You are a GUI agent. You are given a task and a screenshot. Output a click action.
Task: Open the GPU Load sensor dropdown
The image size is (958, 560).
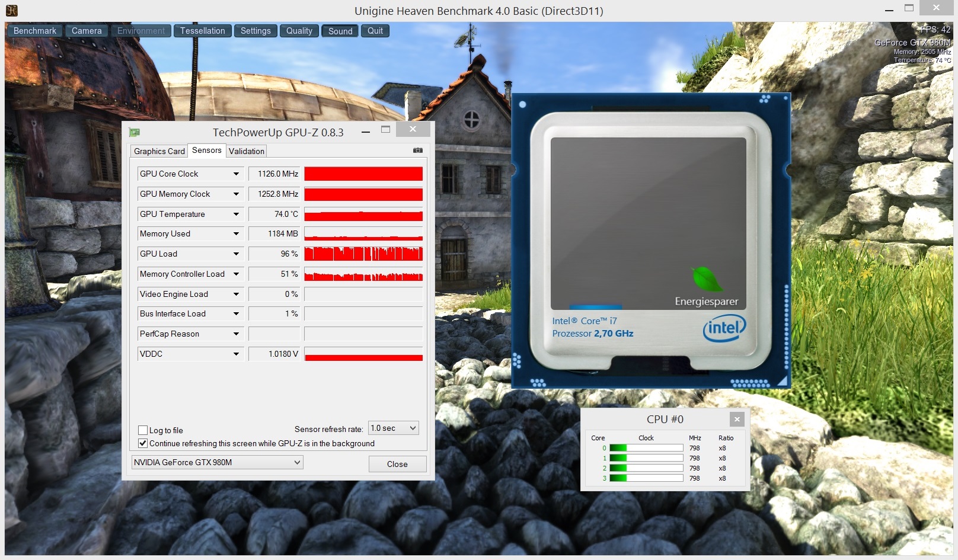(x=236, y=254)
